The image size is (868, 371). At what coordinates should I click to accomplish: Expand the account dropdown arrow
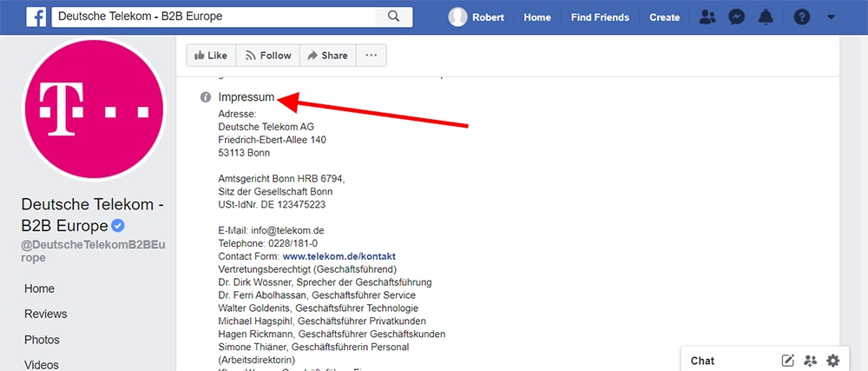coord(831,17)
